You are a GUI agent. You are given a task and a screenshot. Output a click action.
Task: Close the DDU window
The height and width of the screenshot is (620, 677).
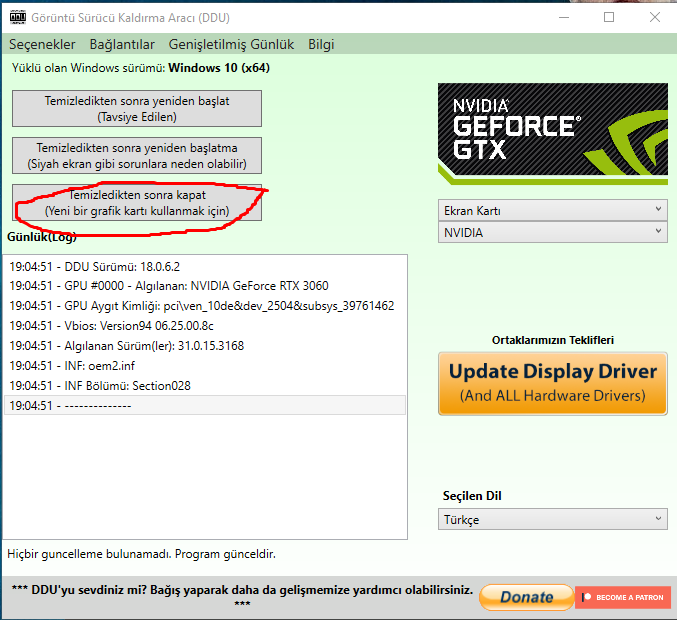pos(655,17)
